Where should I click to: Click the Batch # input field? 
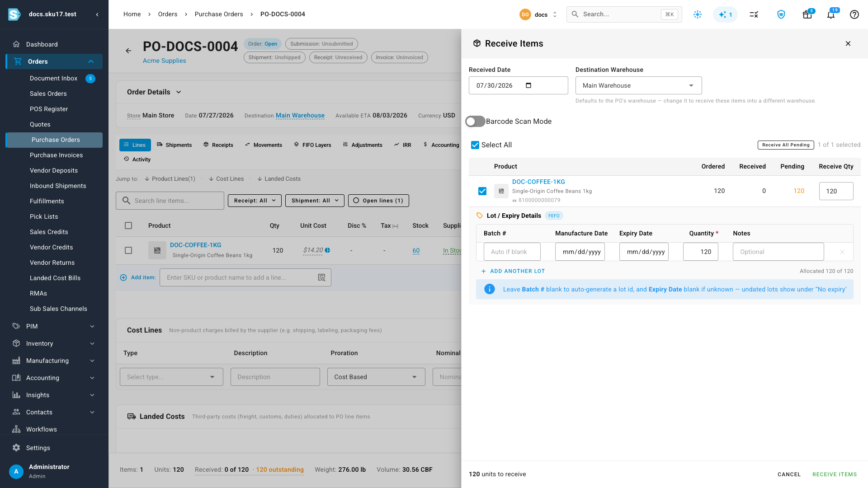tap(512, 252)
